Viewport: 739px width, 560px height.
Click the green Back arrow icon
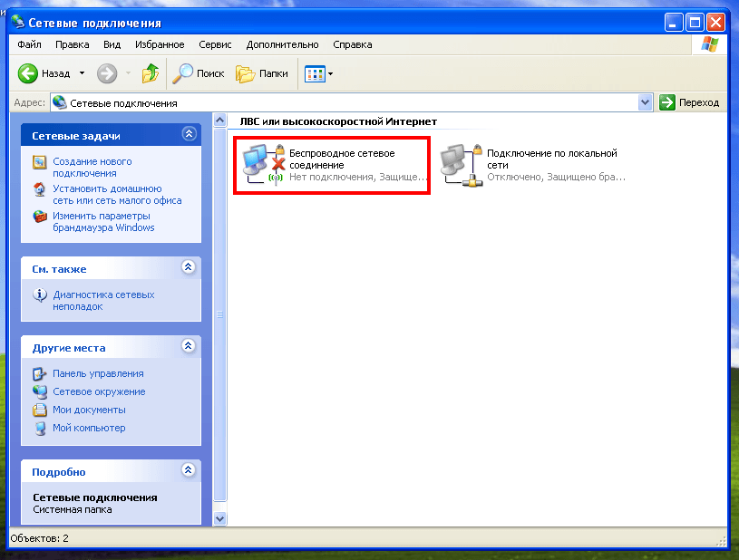point(27,73)
